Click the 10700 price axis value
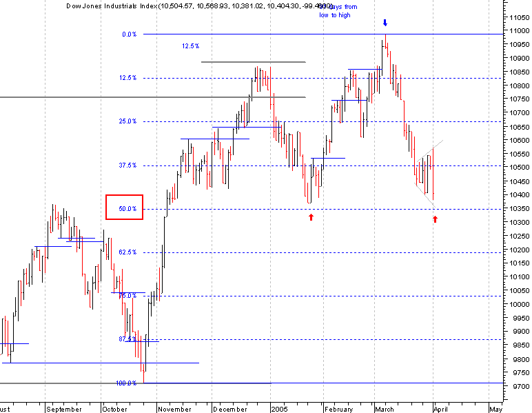532x413 pixels. pos(519,112)
